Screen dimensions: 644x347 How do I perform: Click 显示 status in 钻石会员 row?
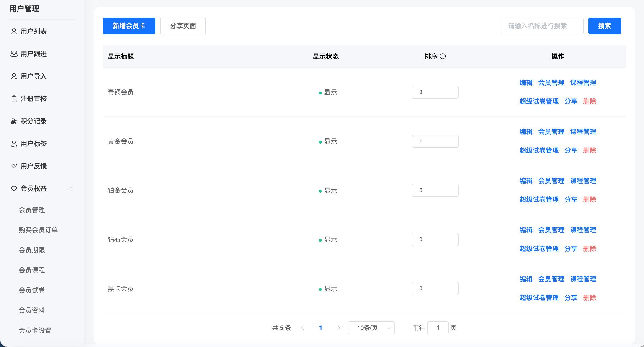tap(328, 240)
